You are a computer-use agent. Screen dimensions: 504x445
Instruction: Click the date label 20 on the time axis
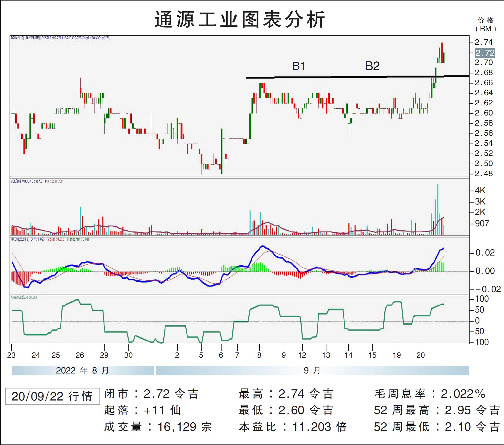(420, 355)
